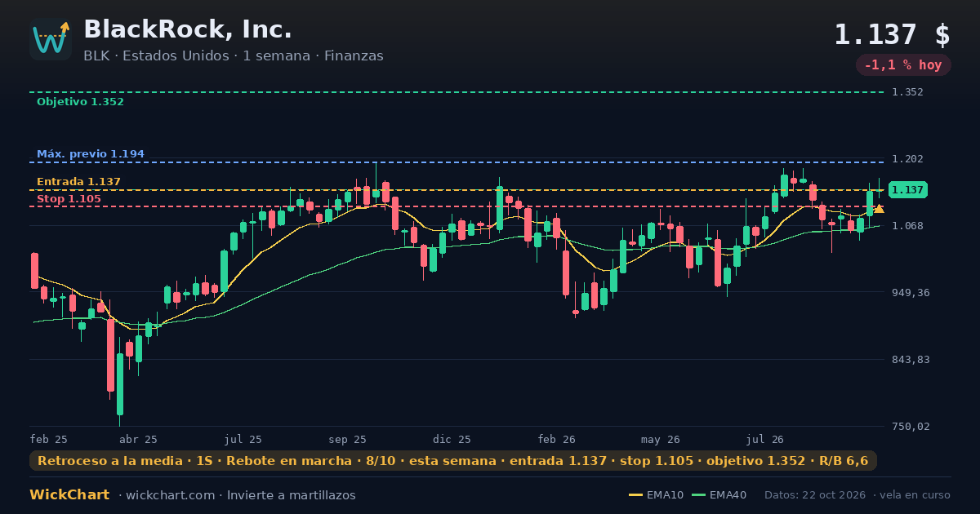Click the dic 25 date label
This screenshot has height=514, width=980.
click(452, 439)
